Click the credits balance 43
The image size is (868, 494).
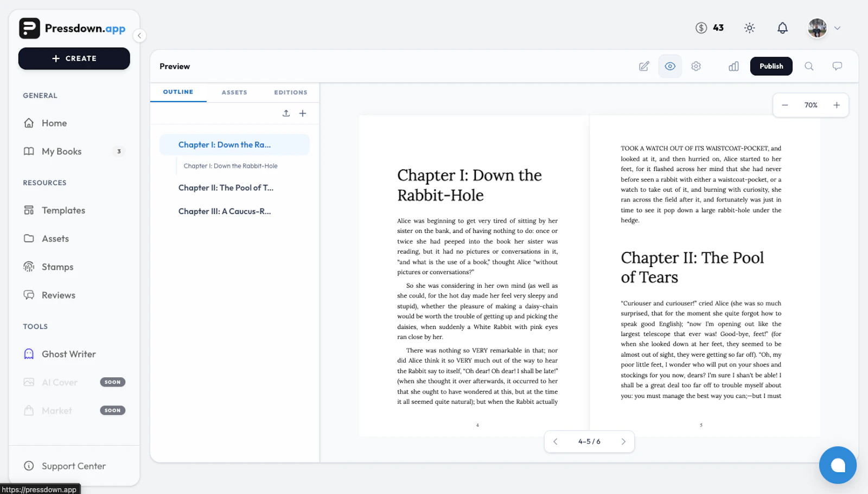tap(718, 28)
